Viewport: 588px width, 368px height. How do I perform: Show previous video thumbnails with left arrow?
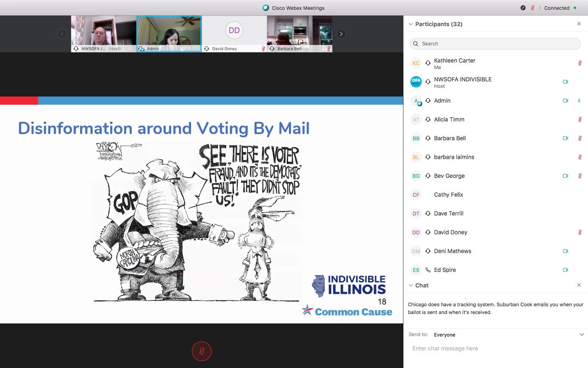[62, 34]
